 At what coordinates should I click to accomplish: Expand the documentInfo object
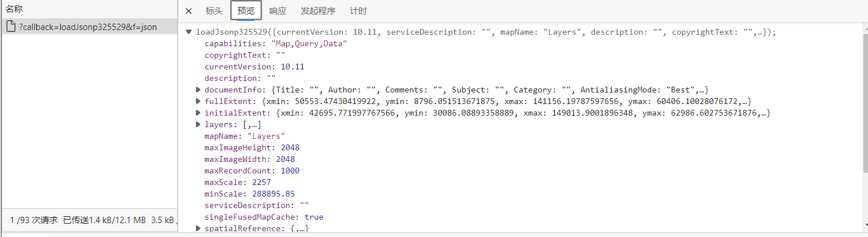point(198,90)
